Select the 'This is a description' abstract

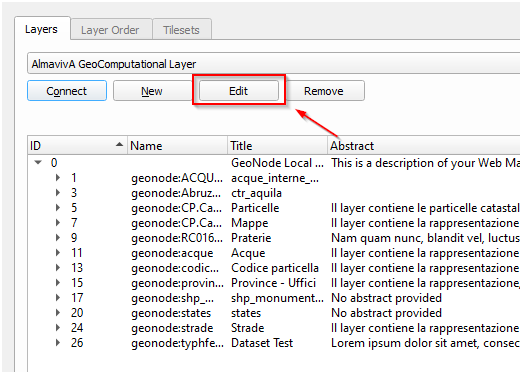(x=425, y=163)
